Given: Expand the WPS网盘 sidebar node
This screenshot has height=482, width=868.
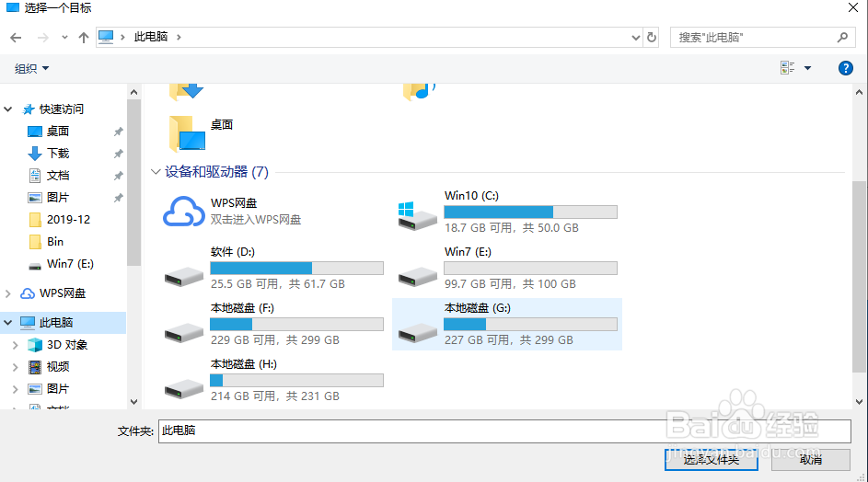Looking at the screenshot, I should 7,293.
